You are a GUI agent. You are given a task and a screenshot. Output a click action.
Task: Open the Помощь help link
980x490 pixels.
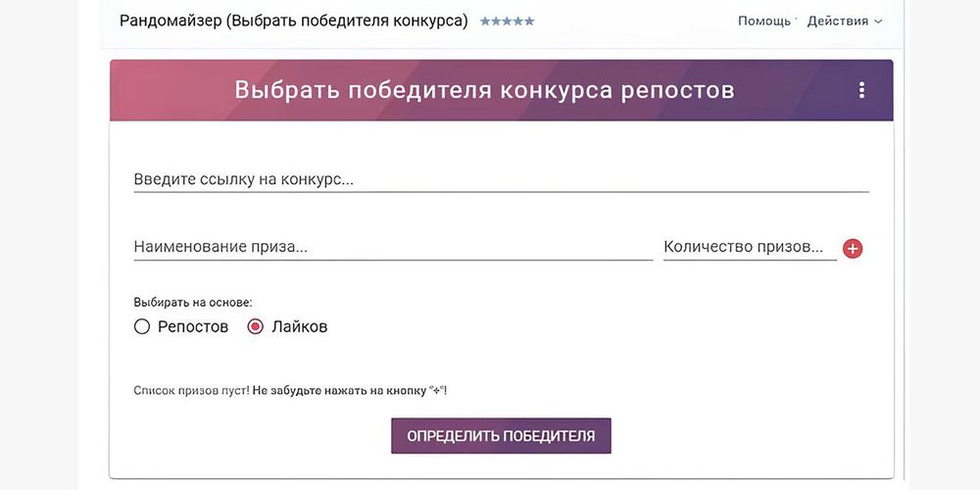point(763,22)
